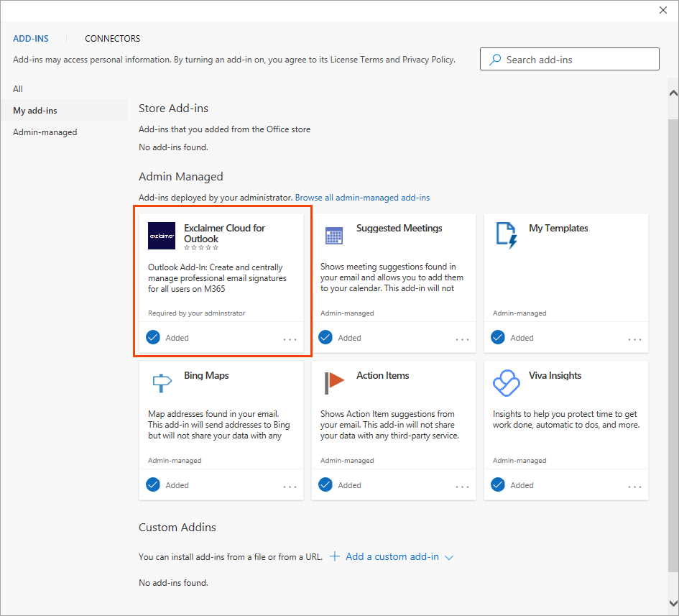679x616 pixels.
Task: Expand the Add a custom add-in chevron
Action: (x=450, y=557)
